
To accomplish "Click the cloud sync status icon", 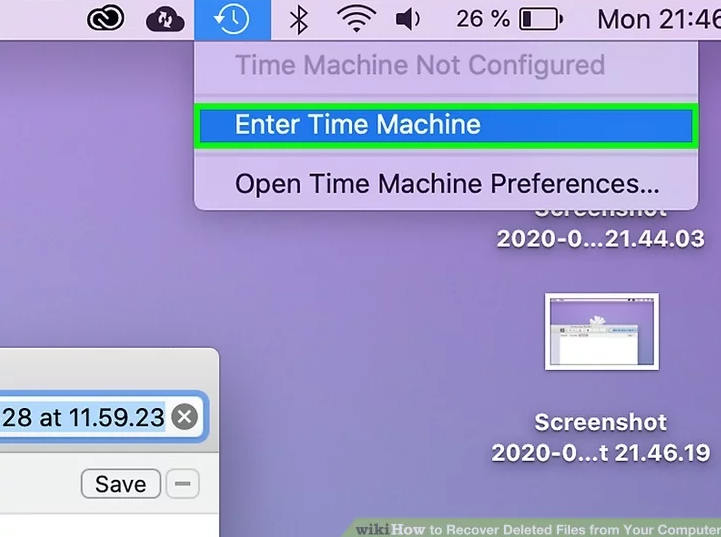I will [x=165, y=20].
